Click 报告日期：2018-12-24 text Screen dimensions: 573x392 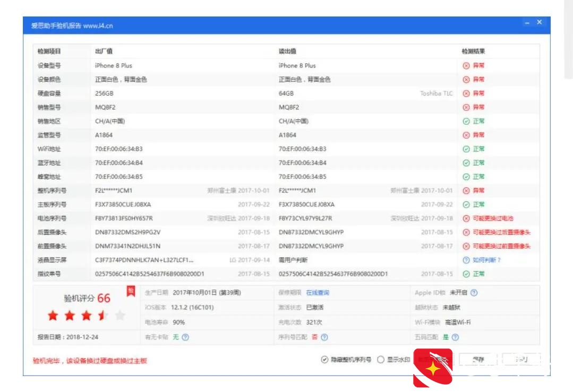pos(67,337)
